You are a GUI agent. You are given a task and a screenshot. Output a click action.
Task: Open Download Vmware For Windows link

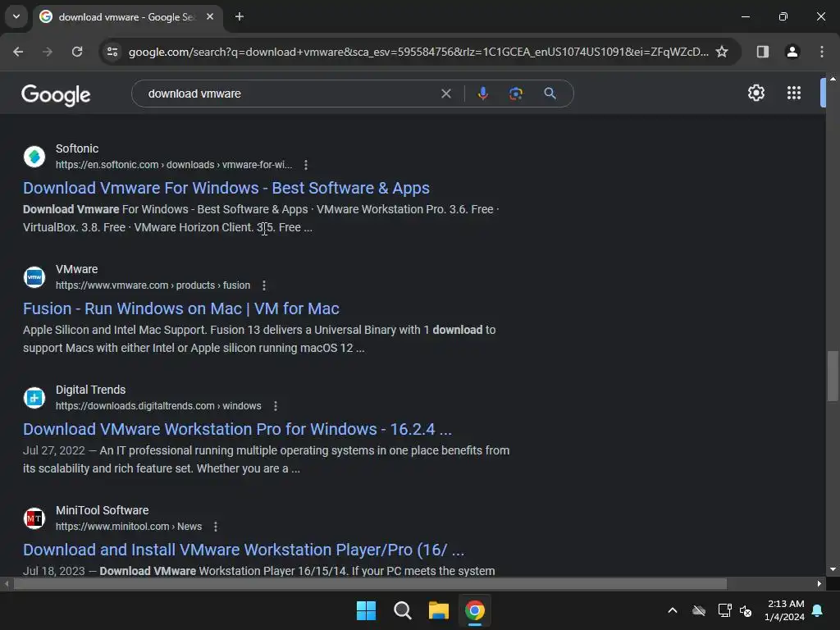[226, 188]
